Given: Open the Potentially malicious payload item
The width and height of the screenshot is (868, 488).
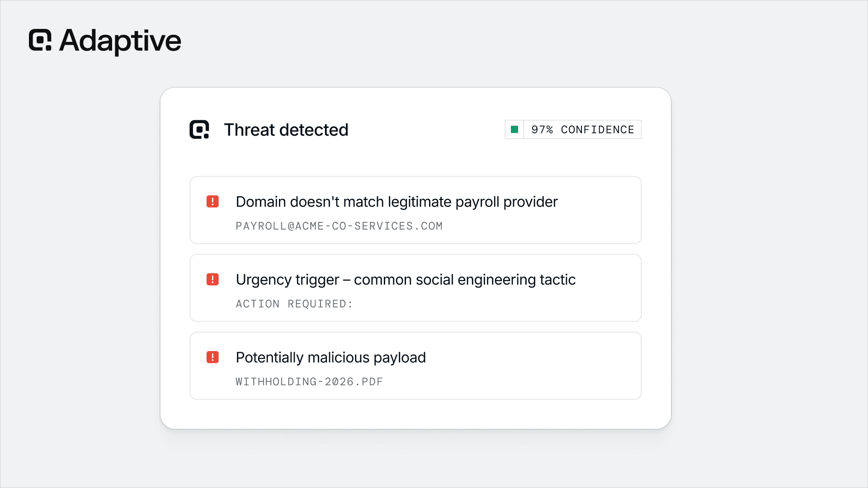Looking at the screenshot, I should tap(415, 366).
